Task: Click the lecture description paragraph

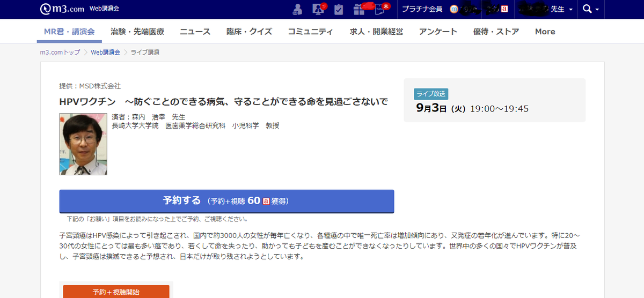Action: (320, 245)
